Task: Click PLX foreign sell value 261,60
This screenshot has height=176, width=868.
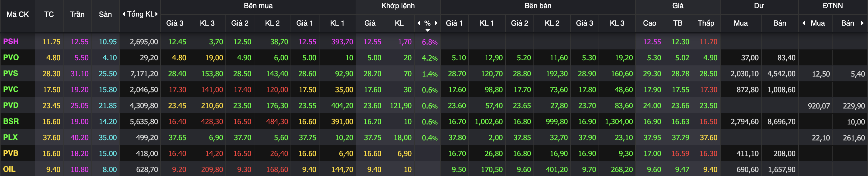Action: [x=854, y=137]
